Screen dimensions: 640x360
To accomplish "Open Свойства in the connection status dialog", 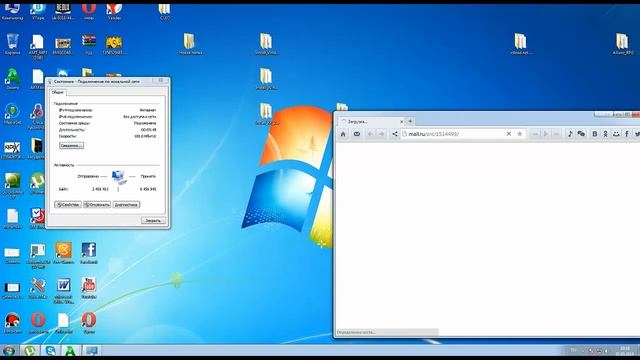I will point(68,204).
